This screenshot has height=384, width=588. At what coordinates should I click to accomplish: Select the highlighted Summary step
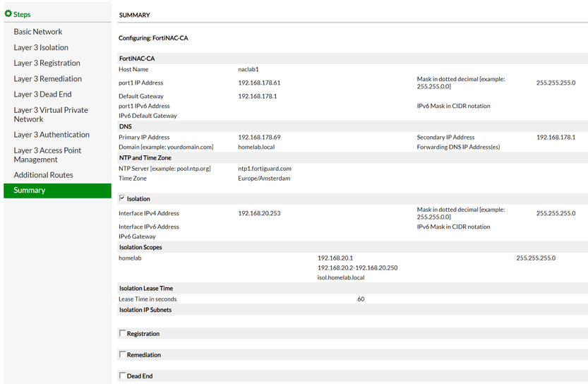pos(57,191)
